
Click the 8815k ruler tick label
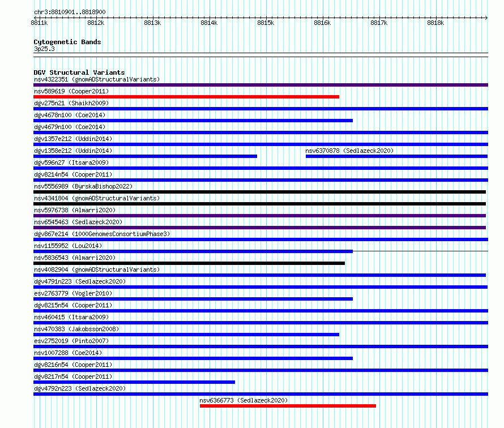tap(266, 23)
